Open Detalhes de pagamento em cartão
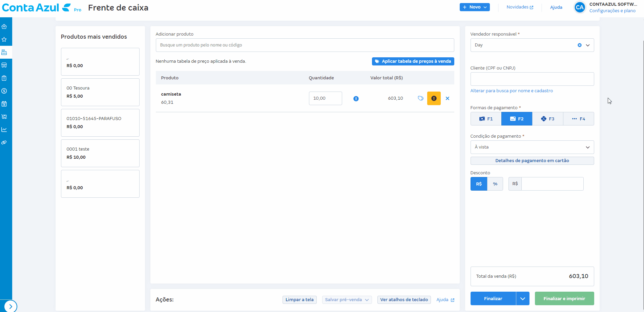 [532, 161]
